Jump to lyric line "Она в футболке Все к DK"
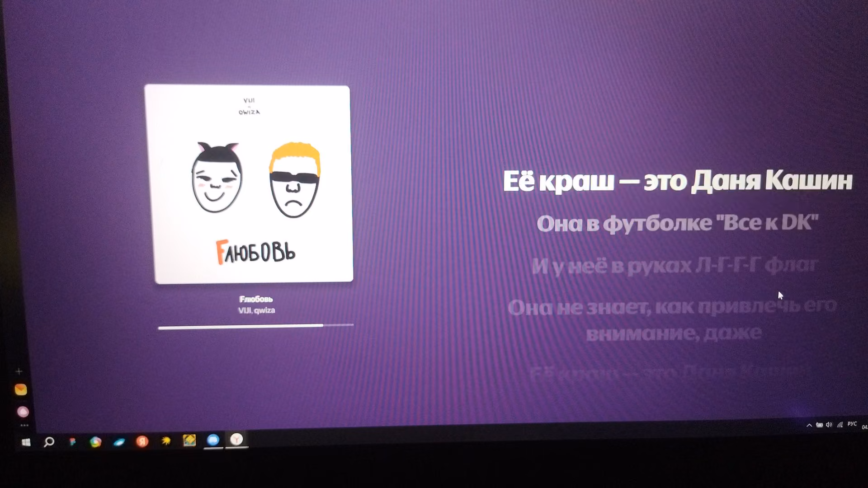Screen dimensions: 868x488 (x=678, y=223)
